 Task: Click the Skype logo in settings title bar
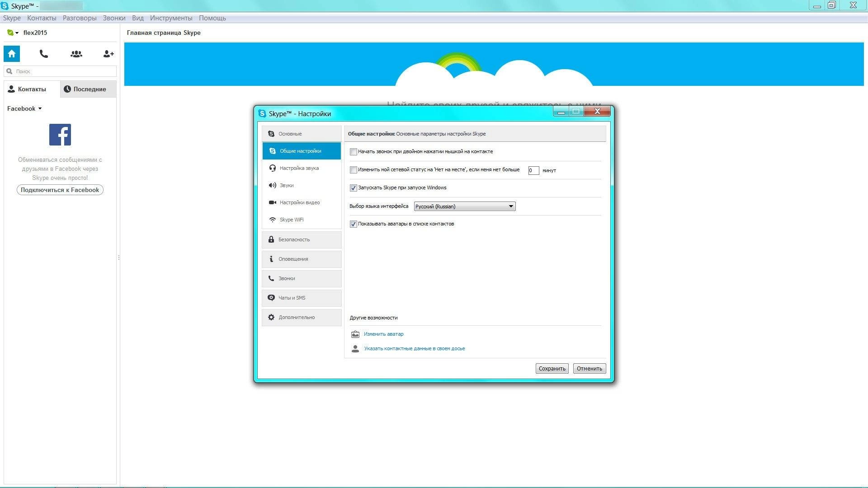[x=262, y=113]
